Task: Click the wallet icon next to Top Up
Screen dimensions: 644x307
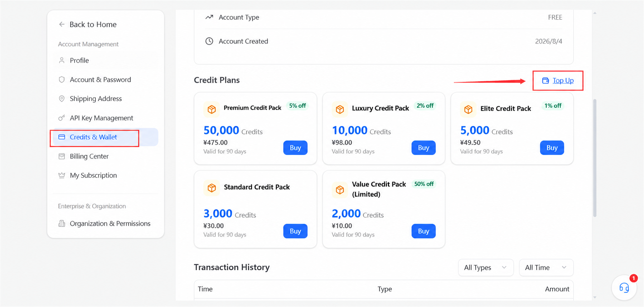Action: [545, 80]
